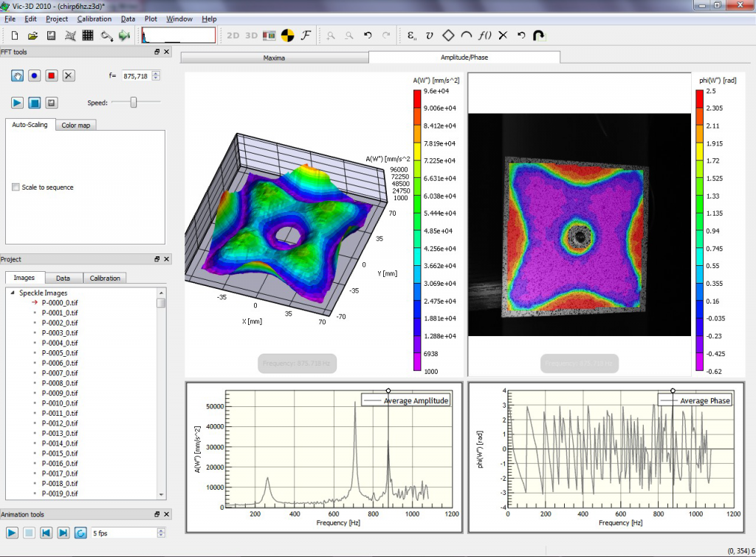Click the f() function tool icon
Screen dimensions: 756x557
(485, 35)
